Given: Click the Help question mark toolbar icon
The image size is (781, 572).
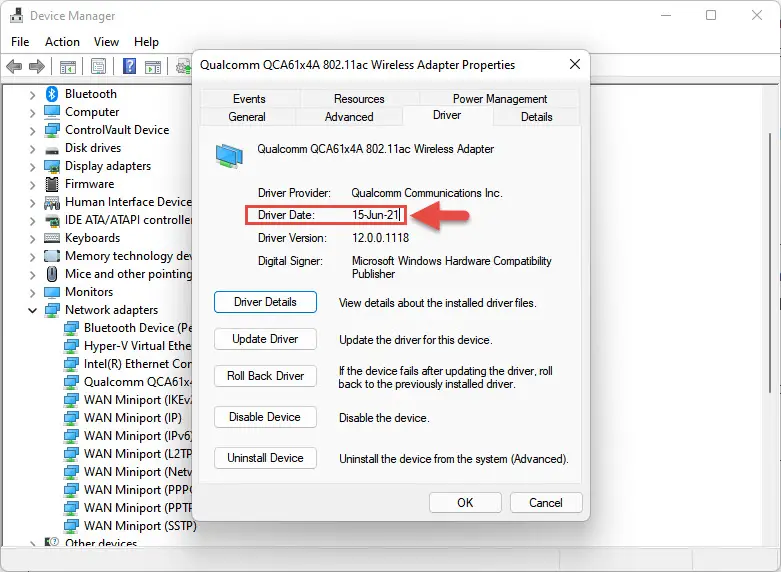Looking at the screenshot, I should 130,66.
